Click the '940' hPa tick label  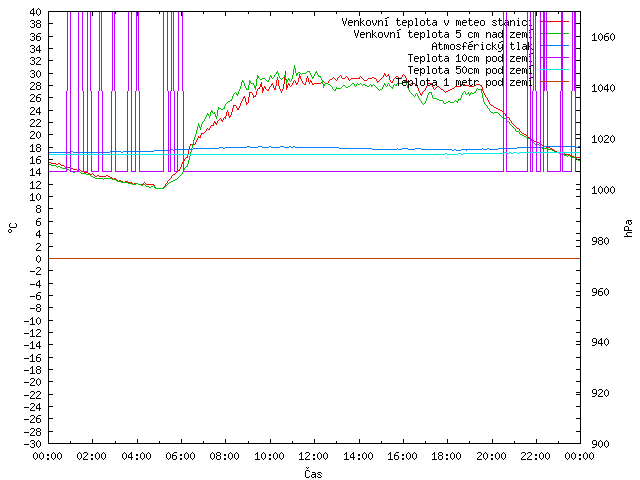click(x=600, y=342)
